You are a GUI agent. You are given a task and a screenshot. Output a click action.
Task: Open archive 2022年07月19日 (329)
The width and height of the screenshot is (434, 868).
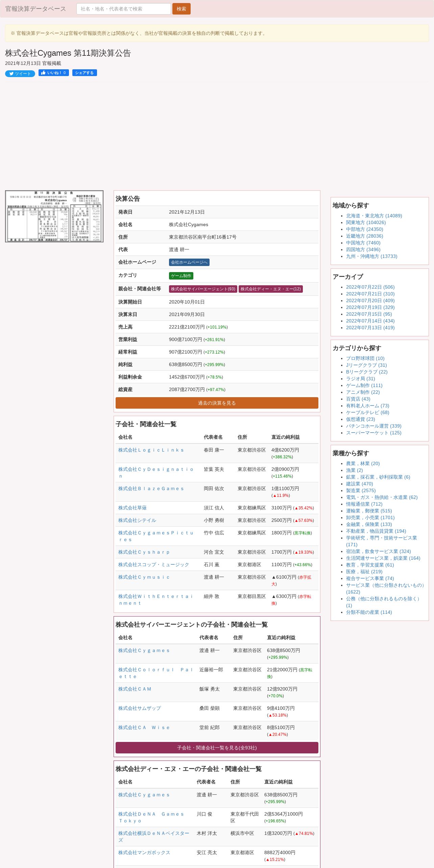point(370,307)
